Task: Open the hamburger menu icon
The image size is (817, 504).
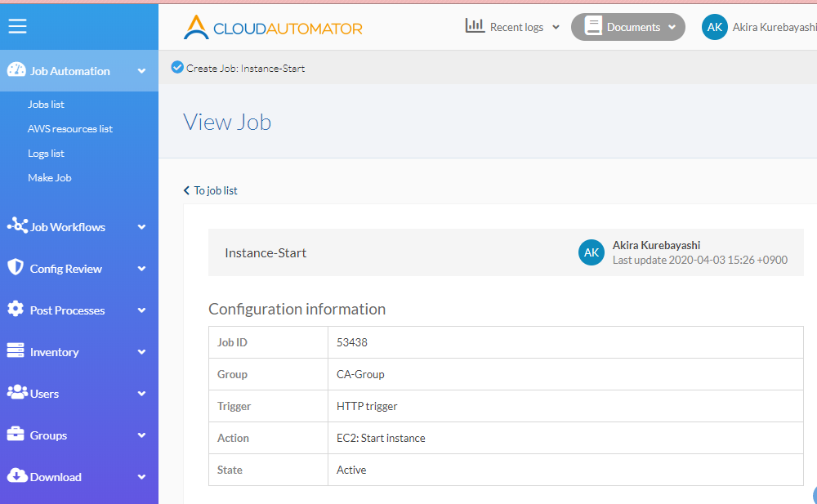Action: pos(17,26)
